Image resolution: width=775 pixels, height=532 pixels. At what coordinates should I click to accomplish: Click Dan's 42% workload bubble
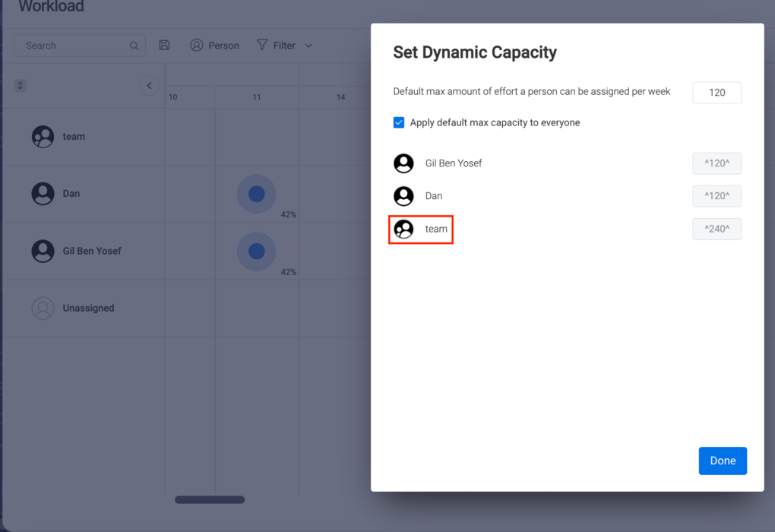257,194
